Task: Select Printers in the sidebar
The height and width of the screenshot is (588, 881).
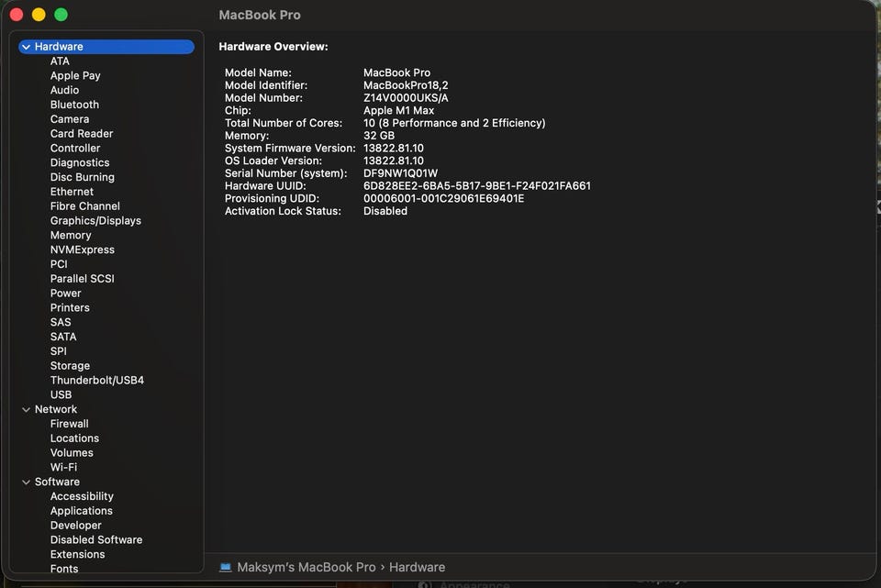Action: pyautogui.click(x=70, y=307)
